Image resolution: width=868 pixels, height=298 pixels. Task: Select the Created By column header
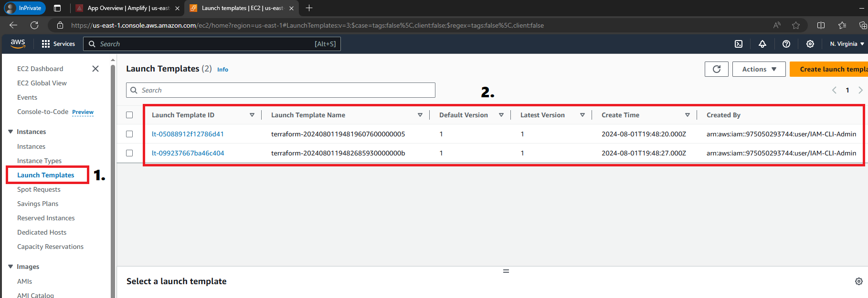tap(723, 115)
